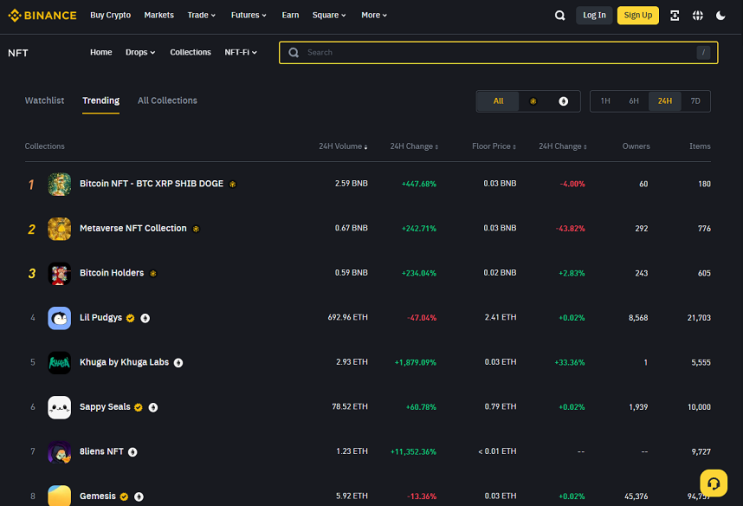Click the NFT section title
The height and width of the screenshot is (506, 743).
[18, 53]
